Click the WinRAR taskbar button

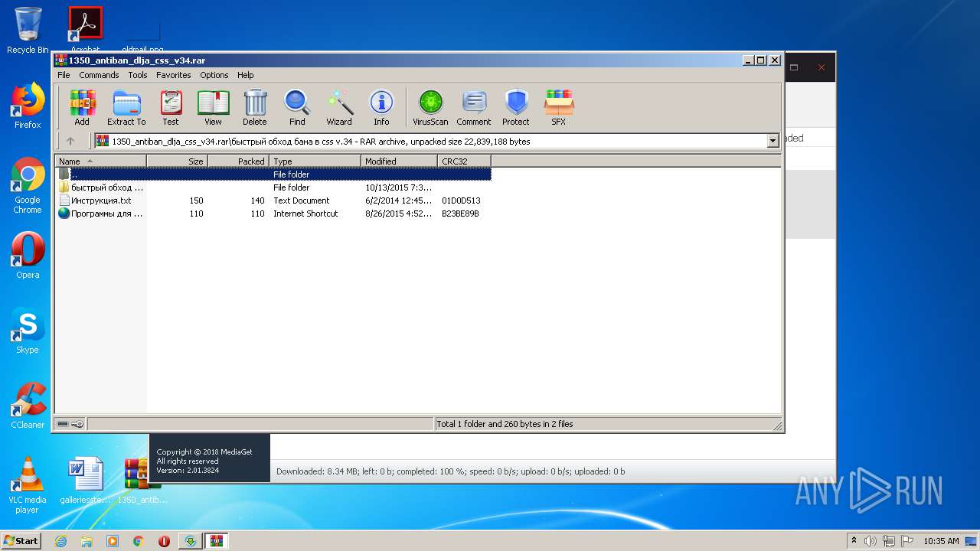pos(217,540)
